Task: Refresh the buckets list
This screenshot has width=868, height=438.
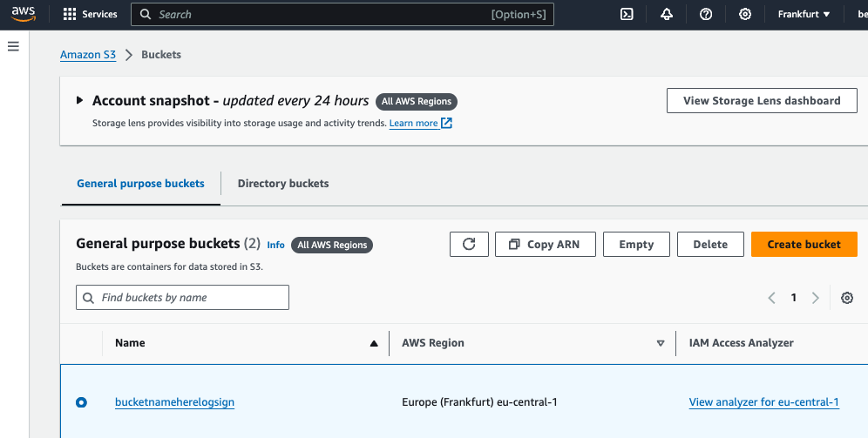Action: (x=469, y=245)
